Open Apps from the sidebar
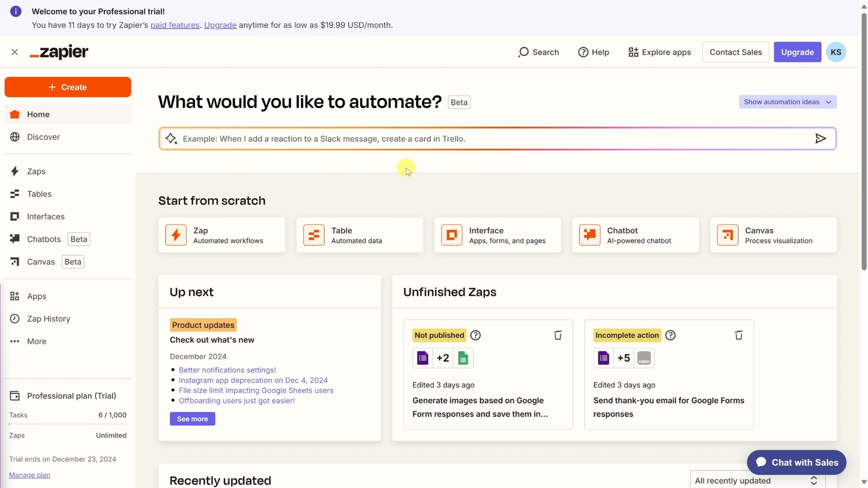Viewport: 868px width, 488px height. [x=67, y=296]
